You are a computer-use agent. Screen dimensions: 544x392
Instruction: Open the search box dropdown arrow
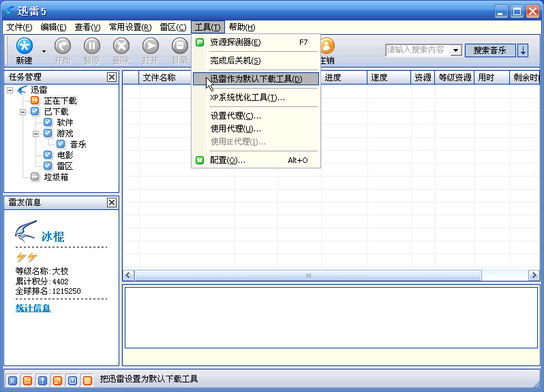click(x=456, y=50)
